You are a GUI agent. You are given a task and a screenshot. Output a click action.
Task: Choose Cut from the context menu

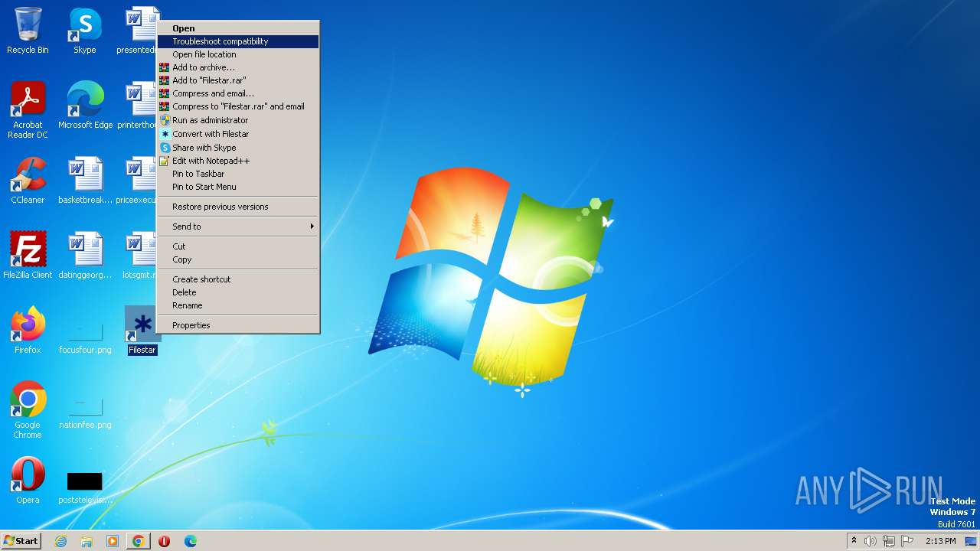(238, 246)
